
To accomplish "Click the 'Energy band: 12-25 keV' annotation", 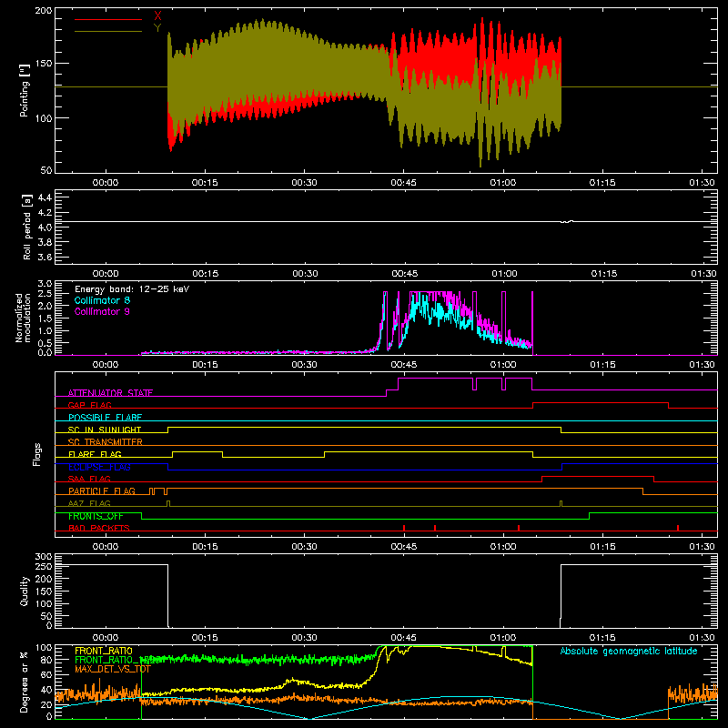I will click(x=132, y=289).
